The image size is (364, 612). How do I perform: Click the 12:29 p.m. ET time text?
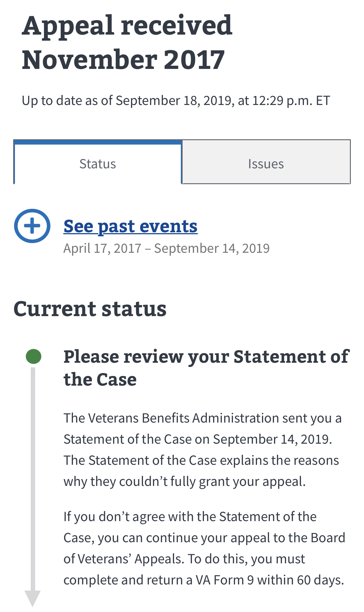[291, 101]
